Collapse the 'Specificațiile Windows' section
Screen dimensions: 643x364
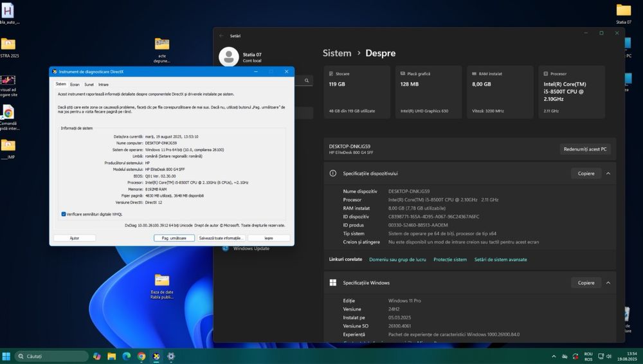[x=608, y=283]
